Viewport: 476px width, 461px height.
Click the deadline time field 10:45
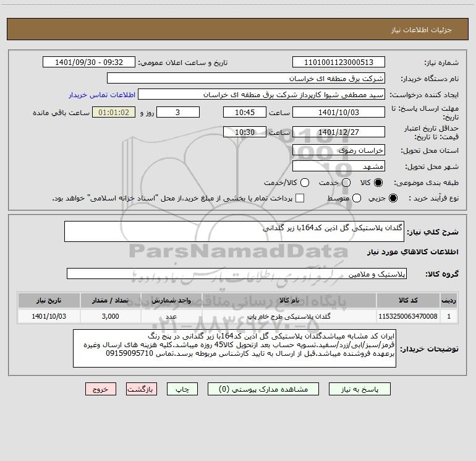click(x=245, y=112)
